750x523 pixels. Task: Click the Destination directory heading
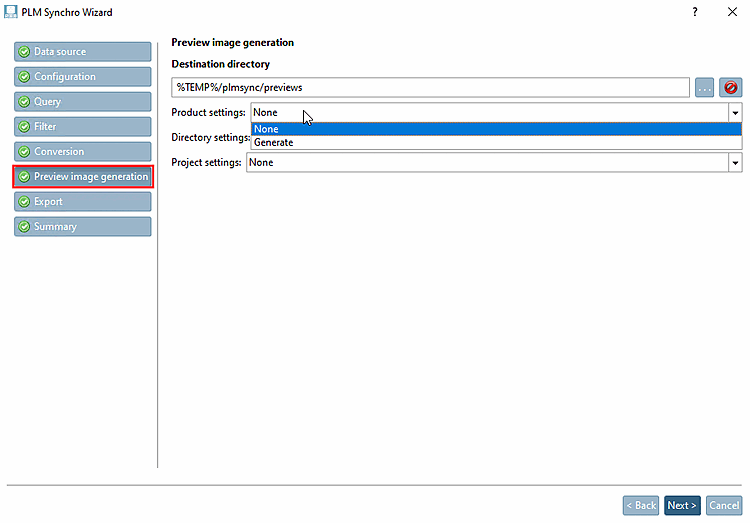(x=221, y=64)
